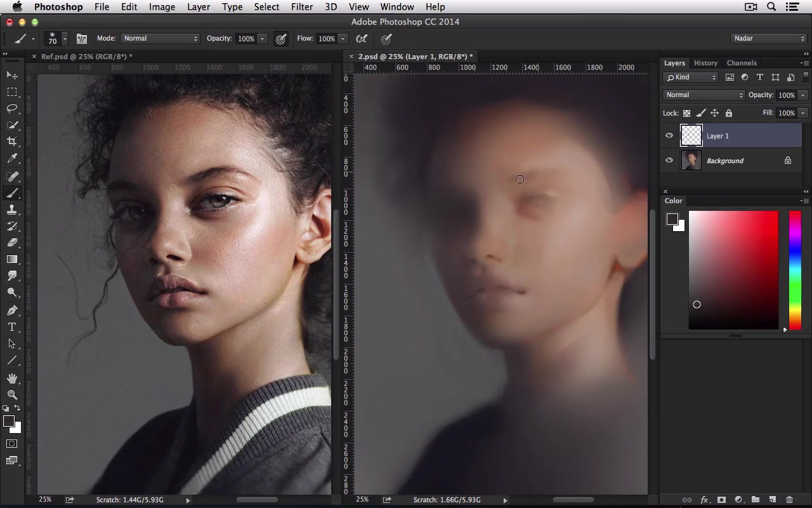Viewport: 812px width, 508px height.
Task: Toggle airbrush mode in the options bar
Action: click(x=361, y=39)
